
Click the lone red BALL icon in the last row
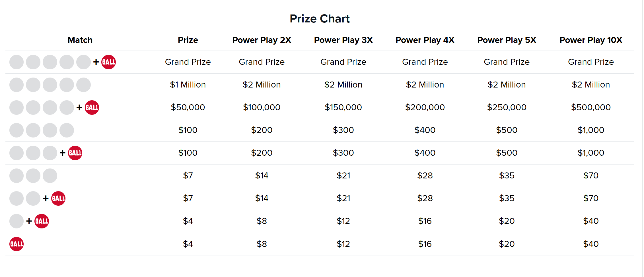(x=17, y=244)
